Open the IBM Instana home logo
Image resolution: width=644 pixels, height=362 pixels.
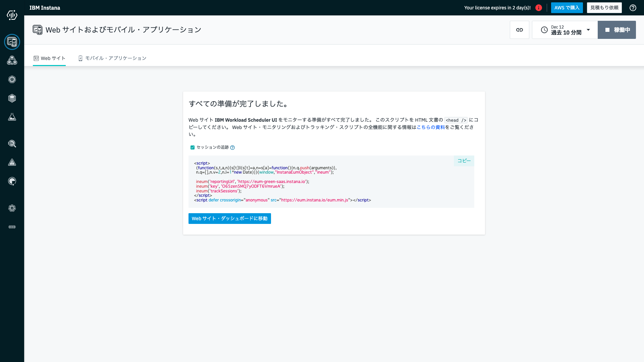(12, 15)
